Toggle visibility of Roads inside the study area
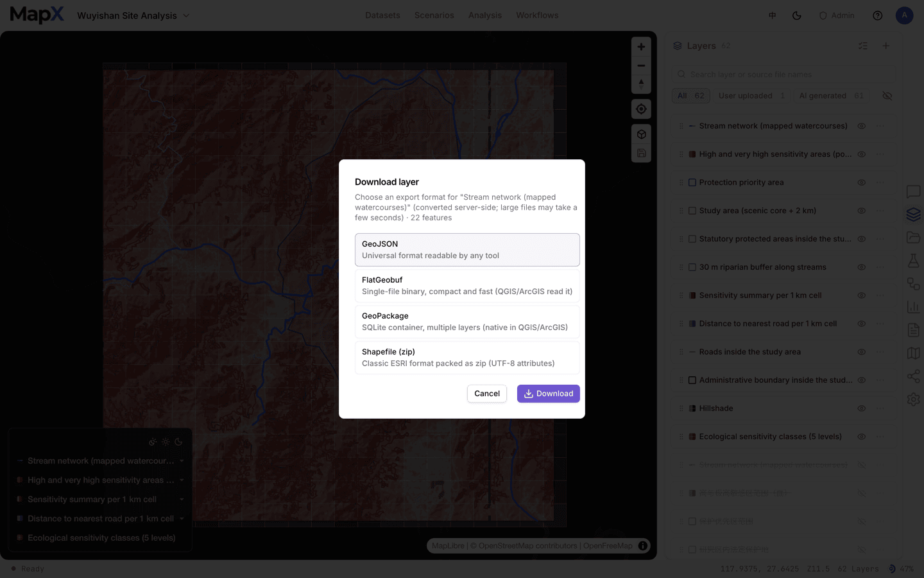The height and width of the screenshot is (578, 924). 862,352
